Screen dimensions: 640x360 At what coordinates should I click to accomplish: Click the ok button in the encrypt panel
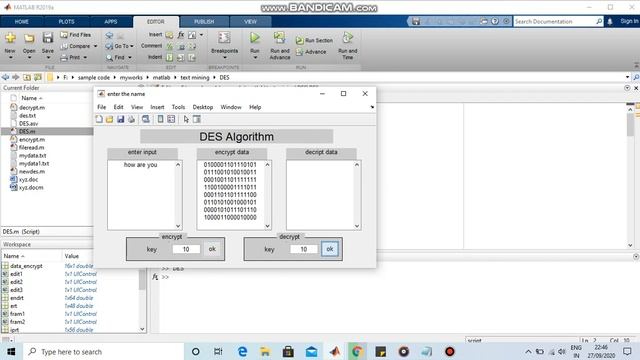tap(212, 249)
